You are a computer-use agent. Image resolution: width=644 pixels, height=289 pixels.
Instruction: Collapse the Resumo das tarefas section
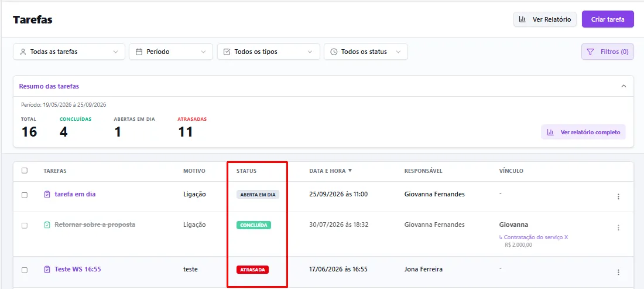pos(624,86)
